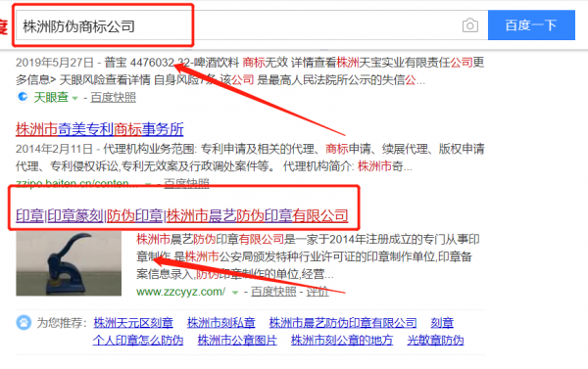Image resolution: width=588 pixels, height=369 pixels.
Task: Open recommended search 株洲市公章图片
Action: [x=237, y=341]
